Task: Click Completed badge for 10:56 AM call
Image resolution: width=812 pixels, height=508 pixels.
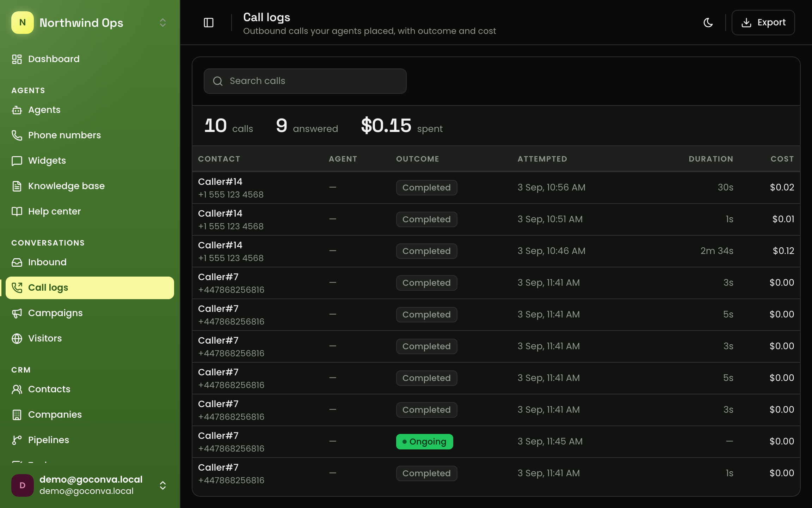Action: click(426, 188)
